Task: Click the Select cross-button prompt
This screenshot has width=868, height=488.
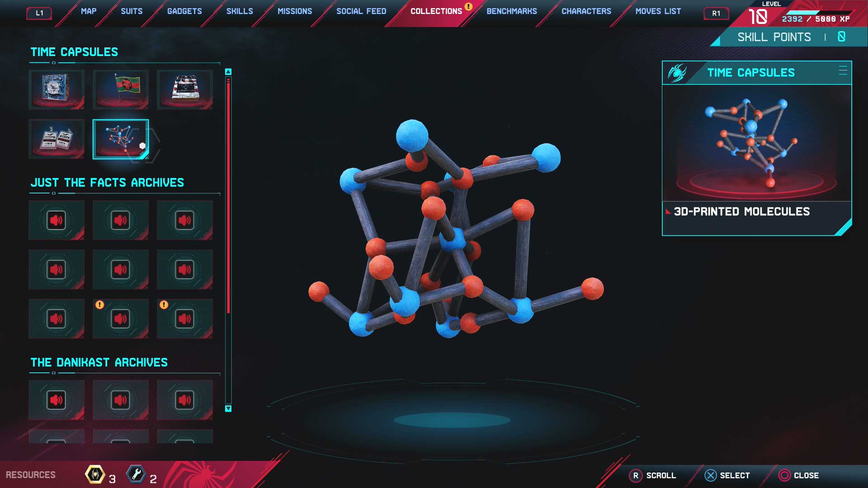Action: 727,475
